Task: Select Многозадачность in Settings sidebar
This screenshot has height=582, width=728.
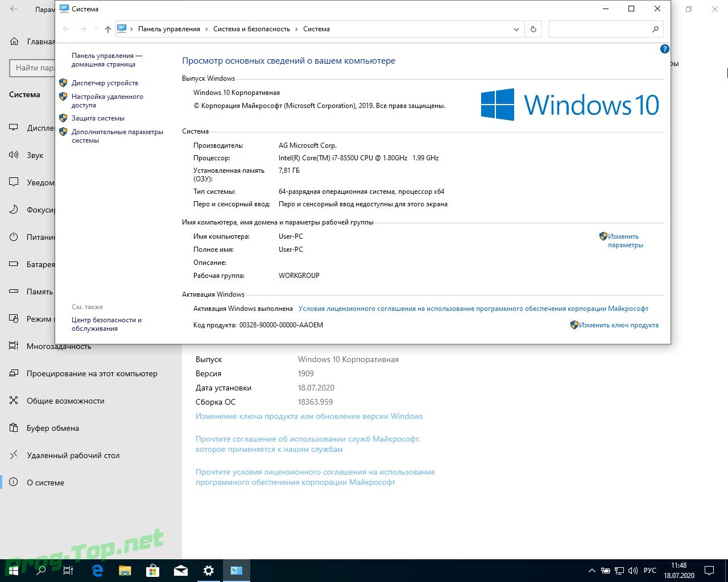Action: pos(91,346)
